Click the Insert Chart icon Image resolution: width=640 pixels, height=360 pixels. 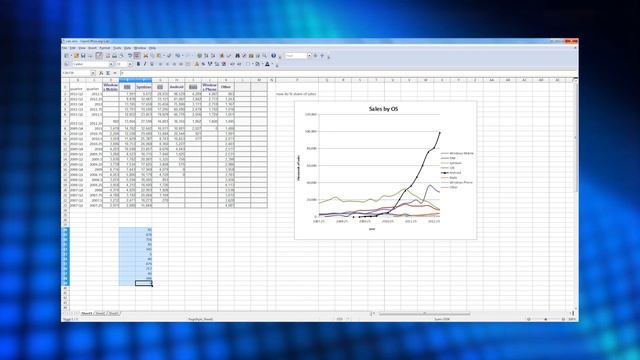click(222, 56)
